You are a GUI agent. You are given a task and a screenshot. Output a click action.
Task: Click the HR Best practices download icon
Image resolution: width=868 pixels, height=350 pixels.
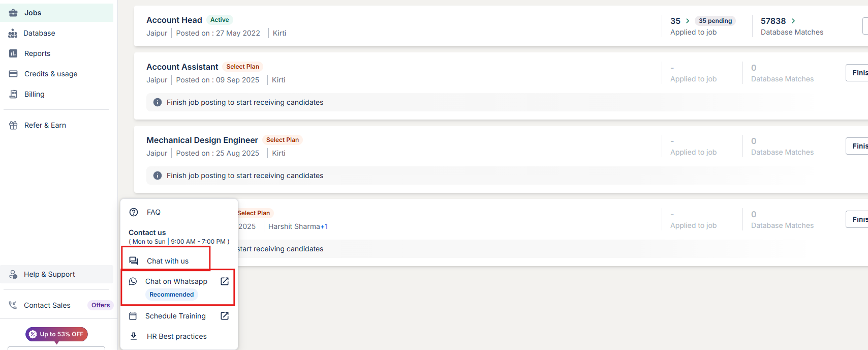click(x=134, y=336)
